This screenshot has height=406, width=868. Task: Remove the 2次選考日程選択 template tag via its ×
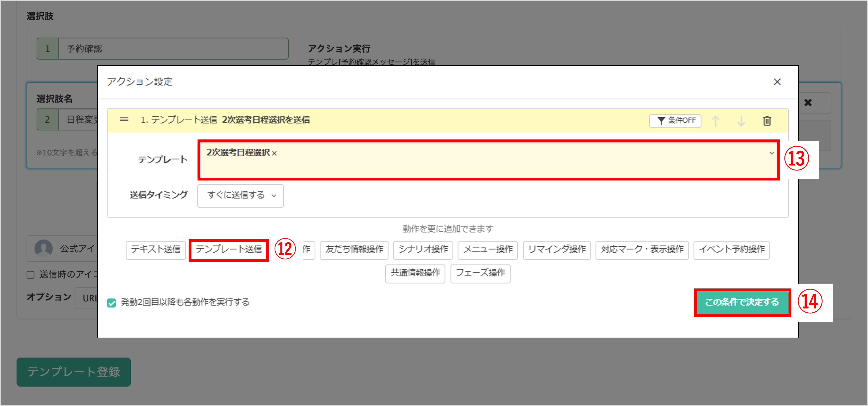274,153
